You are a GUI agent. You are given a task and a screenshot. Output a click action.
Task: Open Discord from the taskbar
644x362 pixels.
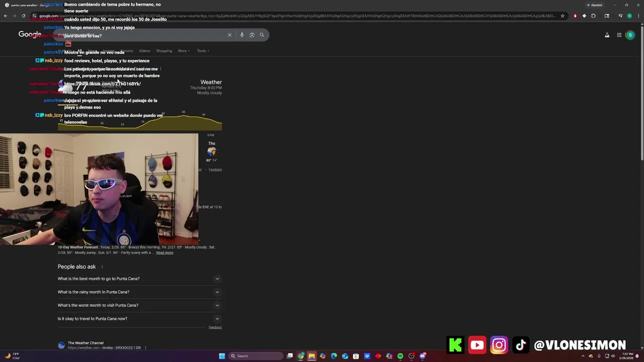[x=422, y=356]
